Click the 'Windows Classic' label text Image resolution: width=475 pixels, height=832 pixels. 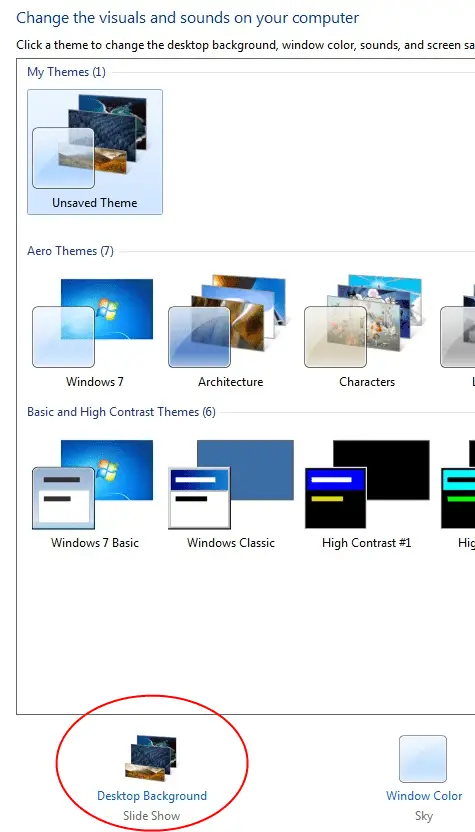click(231, 543)
